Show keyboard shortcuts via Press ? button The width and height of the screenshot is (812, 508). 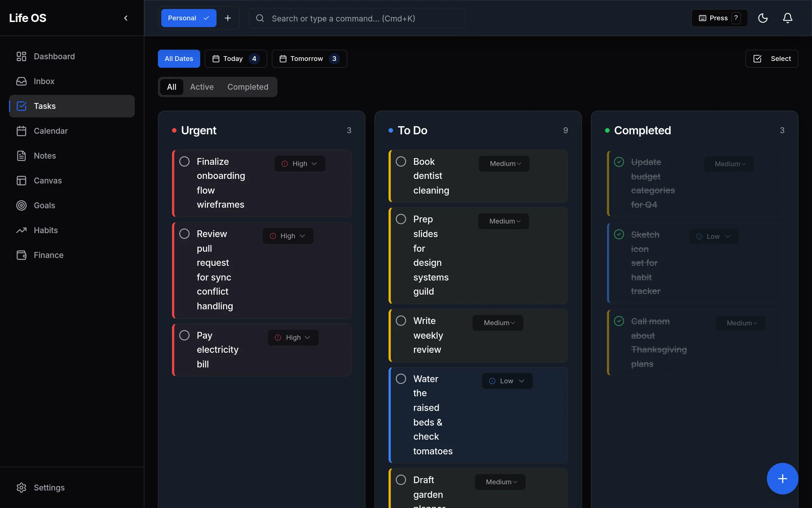720,18
